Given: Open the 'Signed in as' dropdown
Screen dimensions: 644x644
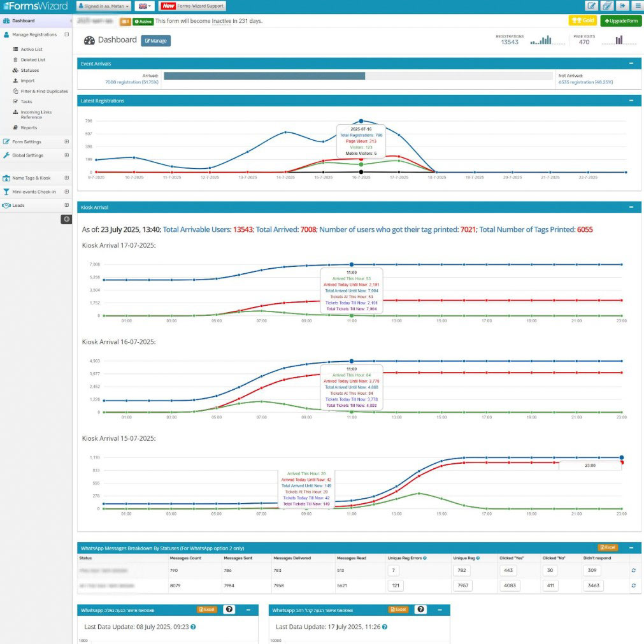Looking at the screenshot, I should [x=104, y=6].
